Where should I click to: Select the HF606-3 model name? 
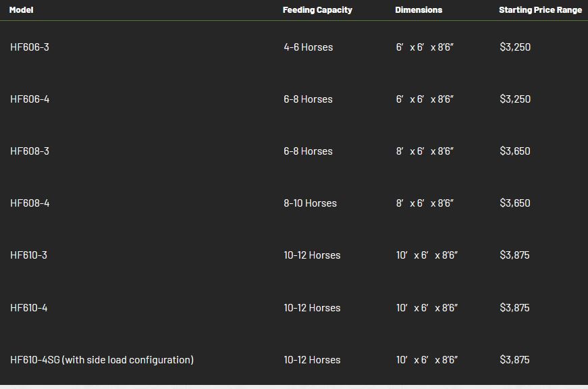(30, 47)
